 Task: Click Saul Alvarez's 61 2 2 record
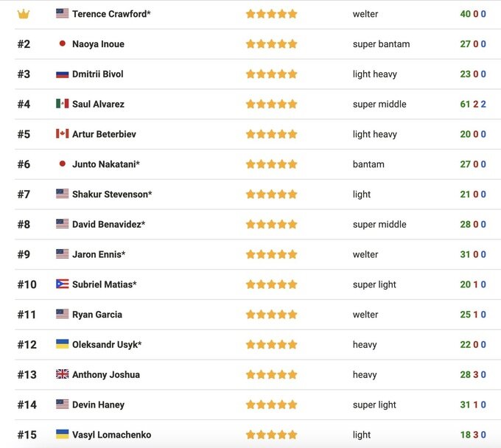[x=473, y=104]
